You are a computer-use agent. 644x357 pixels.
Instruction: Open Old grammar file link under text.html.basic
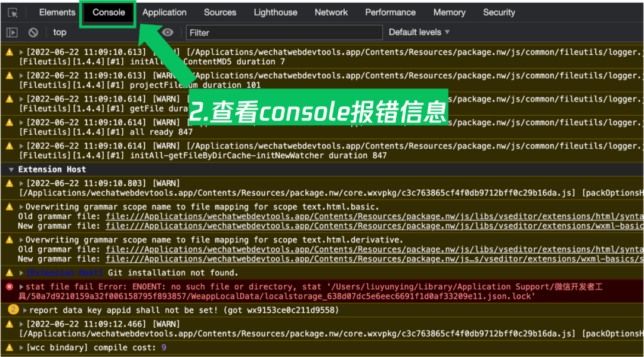pyautogui.click(x=374, y=216)
